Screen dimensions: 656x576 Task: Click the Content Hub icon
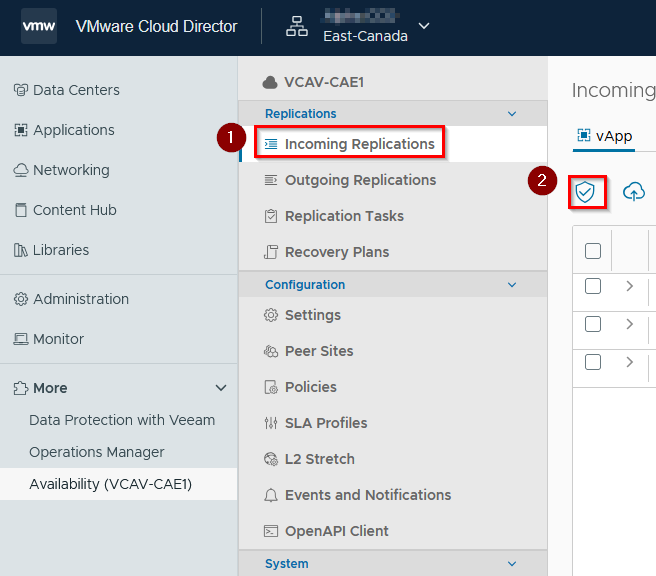pyautogui.click(x=20, y=210)
